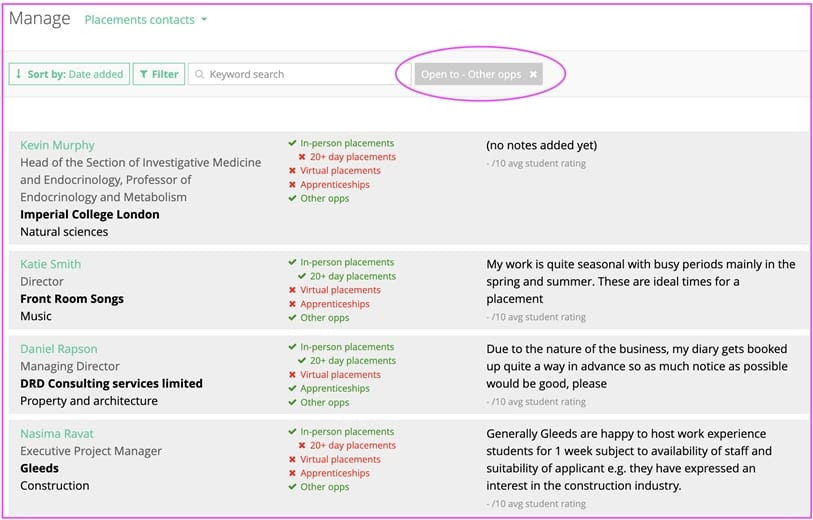Remove the Open to - Other opps filter

[533, 74]
